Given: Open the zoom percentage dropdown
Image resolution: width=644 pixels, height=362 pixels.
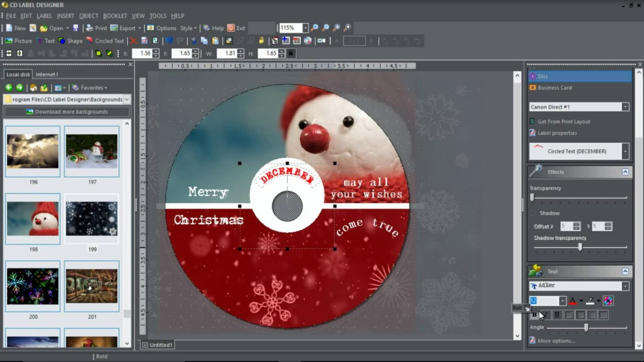Looking at the screenshot, I should coord(305,28).
